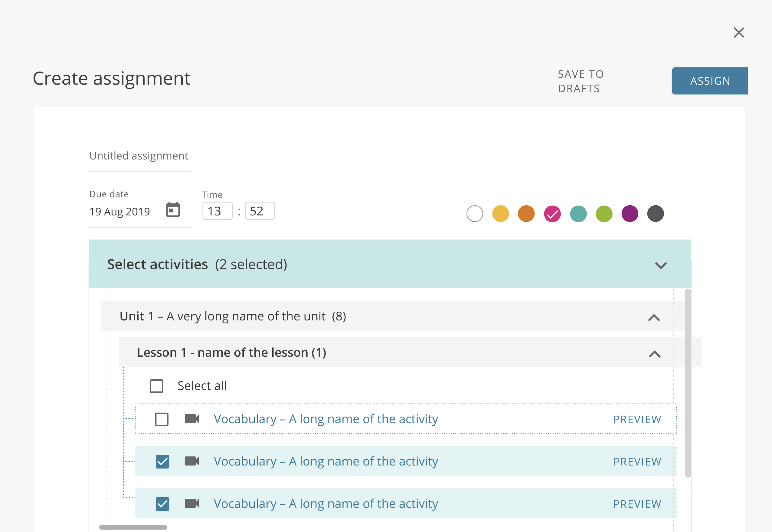Click SAVE TO DRAFTS
This screenshot has height=532, width=772.
(581, 81)
